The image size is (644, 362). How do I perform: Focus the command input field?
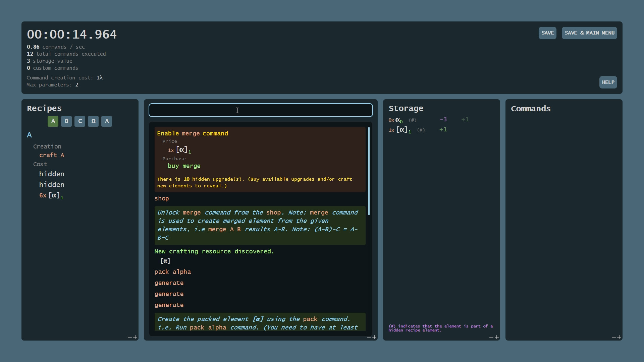pos(261,110)
